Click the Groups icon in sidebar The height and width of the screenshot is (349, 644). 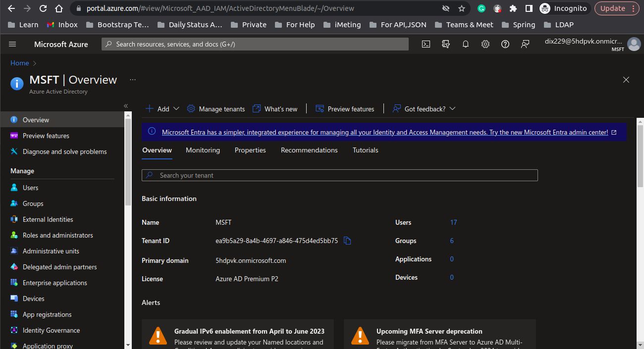[14, 203]
